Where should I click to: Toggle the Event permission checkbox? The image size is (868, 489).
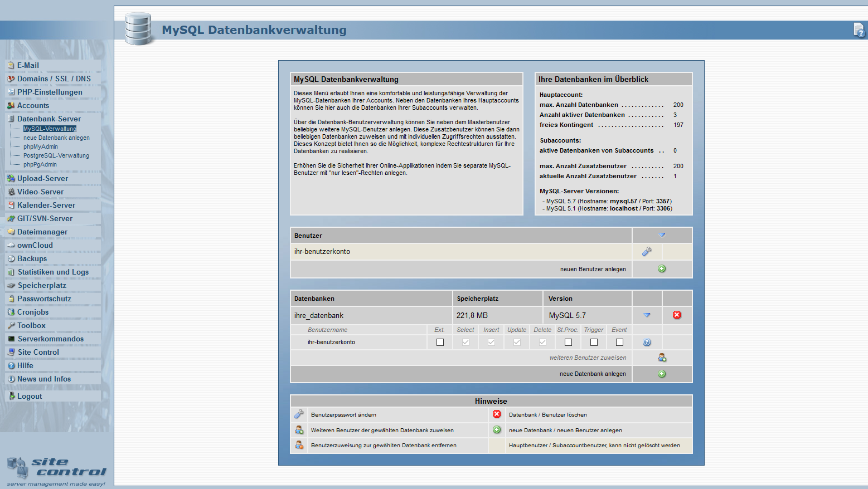click(x=619, y=342)
